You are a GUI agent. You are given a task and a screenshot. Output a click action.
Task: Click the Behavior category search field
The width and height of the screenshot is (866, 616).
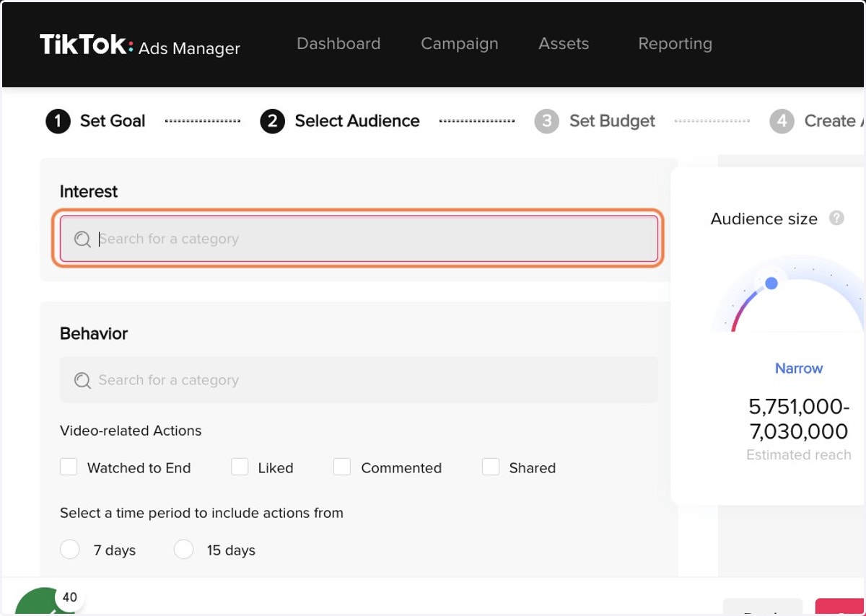tap(359, 380)
